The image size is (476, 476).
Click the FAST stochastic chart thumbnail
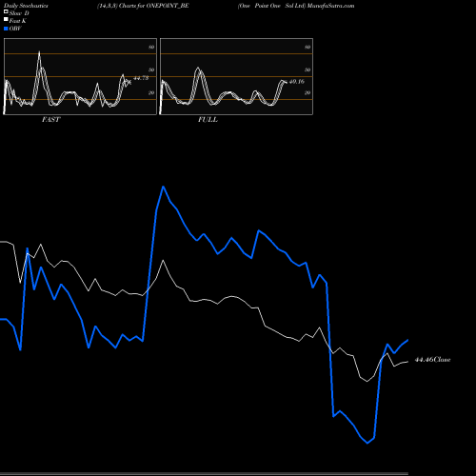tap(80, 76)
